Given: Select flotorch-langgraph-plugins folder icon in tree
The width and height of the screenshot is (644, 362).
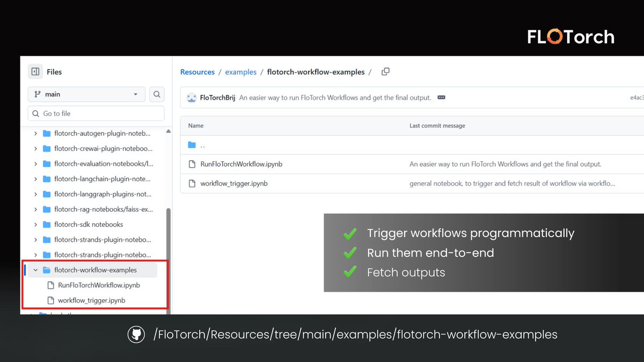Looking at the screenshot, I should click(46, 194).
